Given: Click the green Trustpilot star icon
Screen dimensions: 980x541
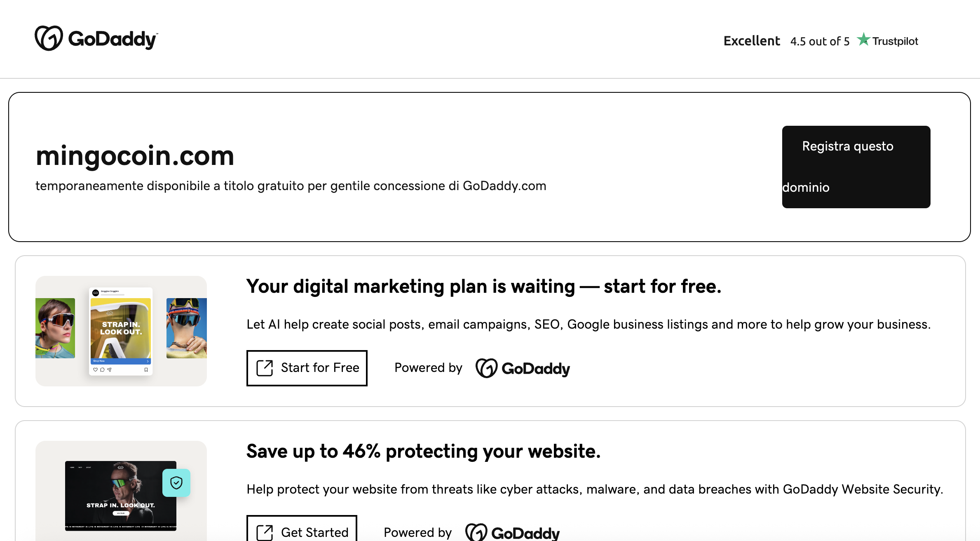Looking at the screenshot, I should pyautogui.click(x=863, y=40).
